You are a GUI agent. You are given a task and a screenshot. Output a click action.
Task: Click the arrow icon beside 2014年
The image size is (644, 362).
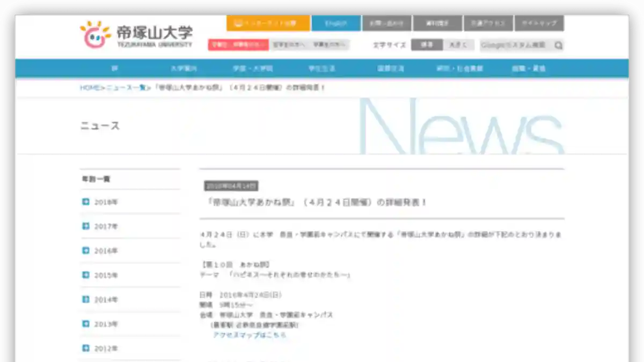[x=85, y=299]
